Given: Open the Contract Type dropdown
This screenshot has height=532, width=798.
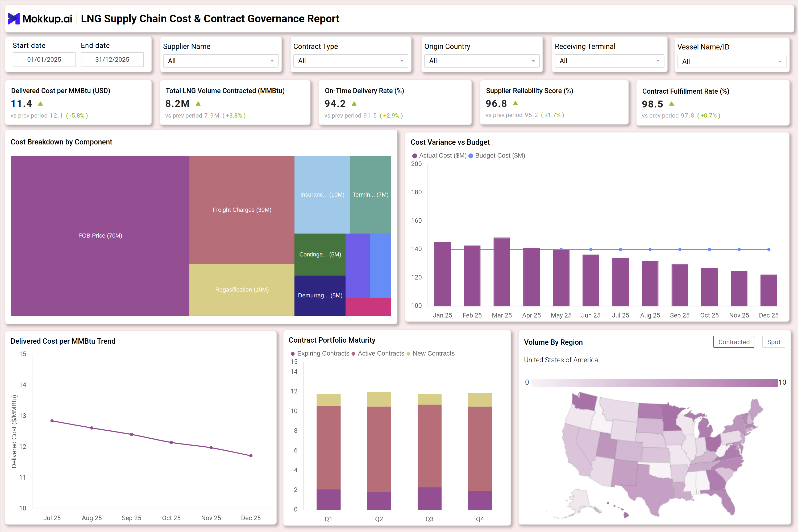Looking at the screenshot, I should [351, 61].
